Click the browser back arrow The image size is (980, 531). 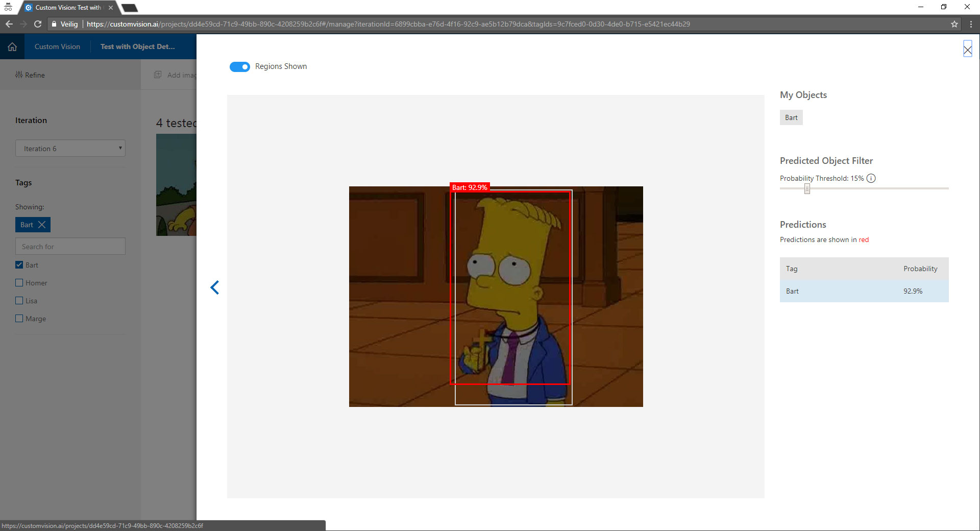coord(9,24)
